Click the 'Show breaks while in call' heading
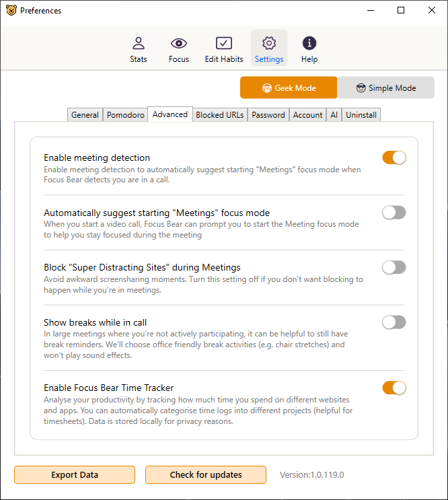Image resolution: width=448 pixels, height=500 pixels. pos(96,322)
